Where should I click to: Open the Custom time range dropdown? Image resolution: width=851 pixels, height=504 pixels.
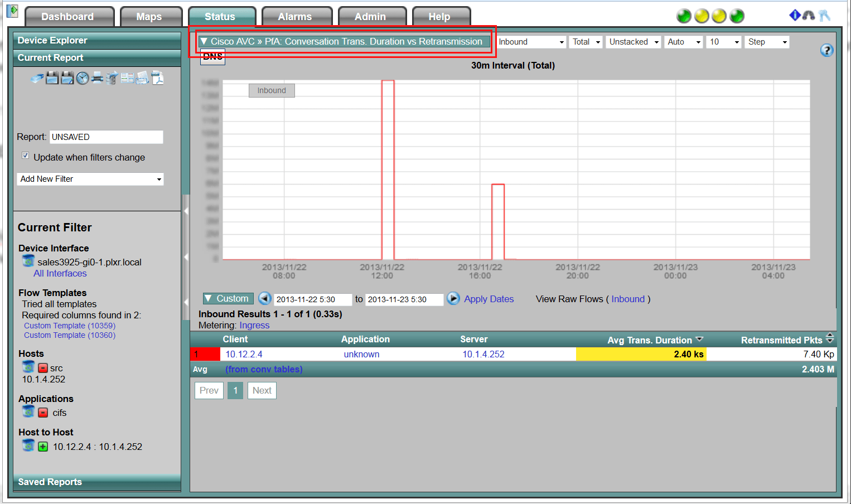(x=228, y=298)
